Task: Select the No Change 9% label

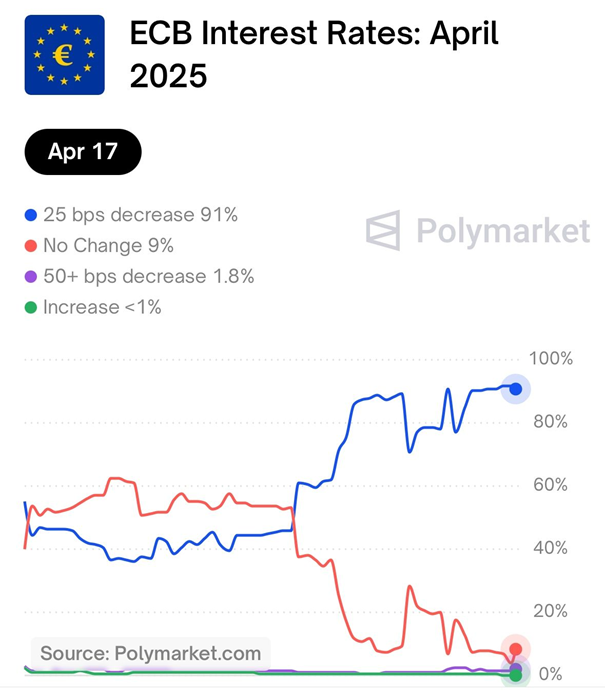Action: [108, 245]
